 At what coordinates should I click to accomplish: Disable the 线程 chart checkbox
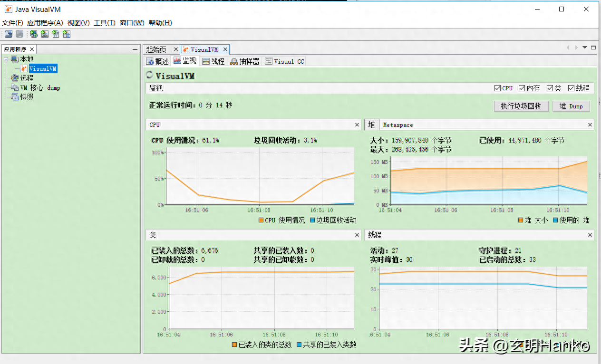[571, 88]
